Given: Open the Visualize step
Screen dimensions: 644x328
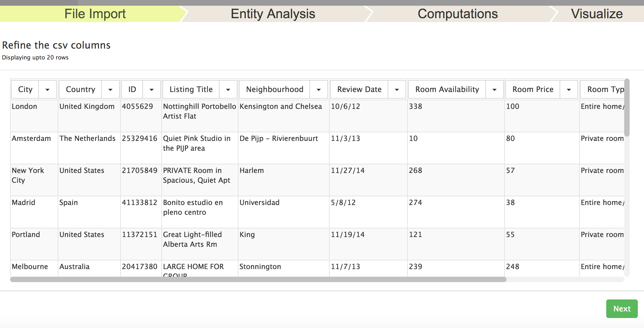Looking at the screenshot, I should click(597, 14).
